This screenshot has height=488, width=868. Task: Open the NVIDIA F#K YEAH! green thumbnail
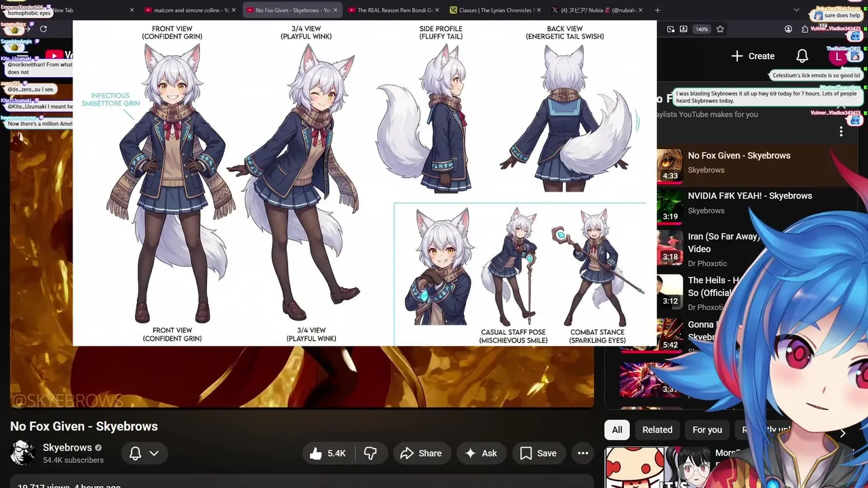click(x=669, y=206)
